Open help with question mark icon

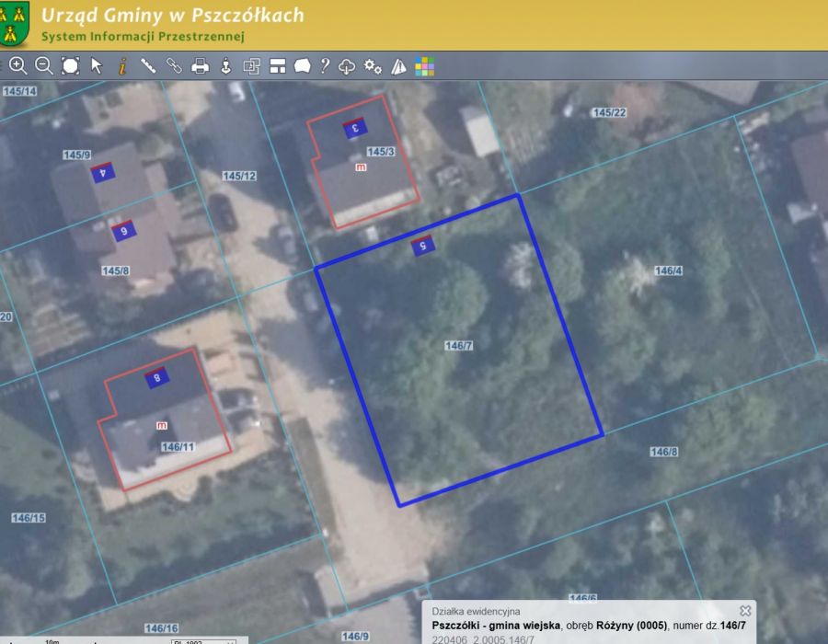tap(325, 65)
